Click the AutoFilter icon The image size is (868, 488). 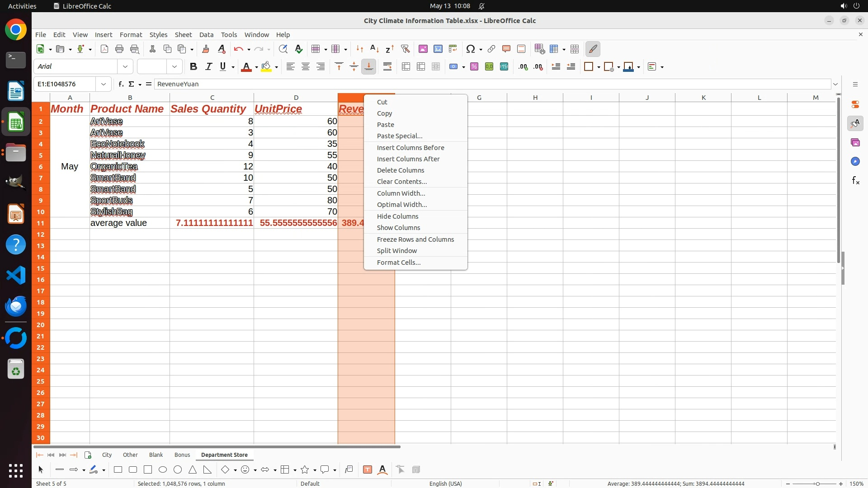click(405, 49)
